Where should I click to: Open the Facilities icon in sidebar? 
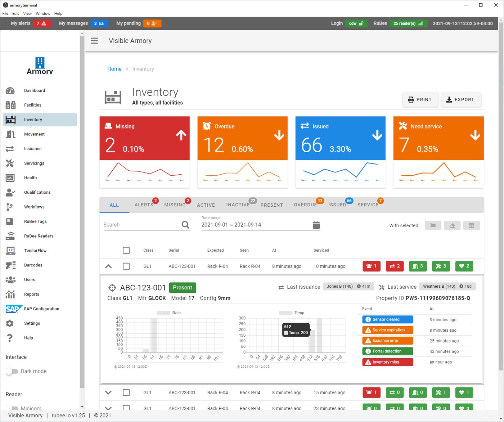[10, 105]
